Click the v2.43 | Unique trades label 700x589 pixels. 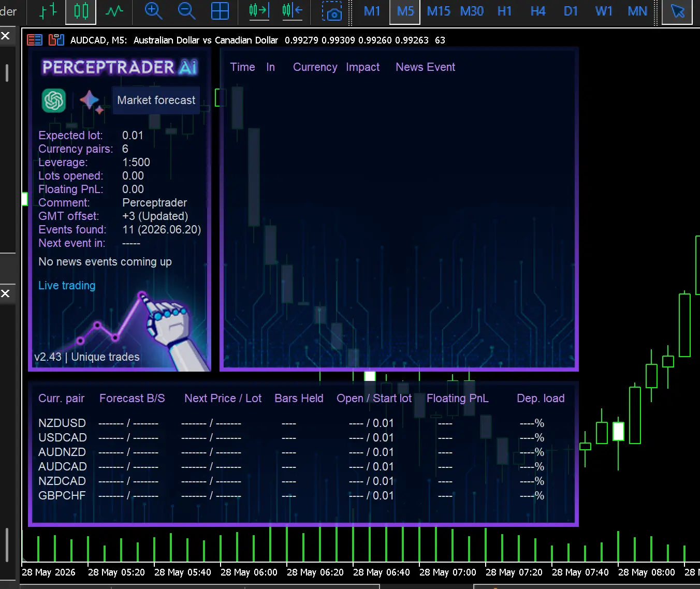click(86, 357)
